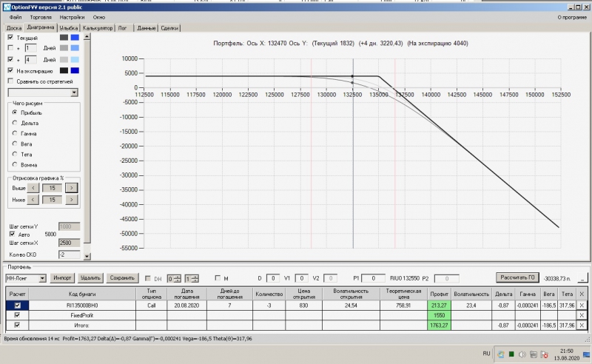Switch to the Лог tab
This screenshot has width=592, height=364.
pos(122,28)
